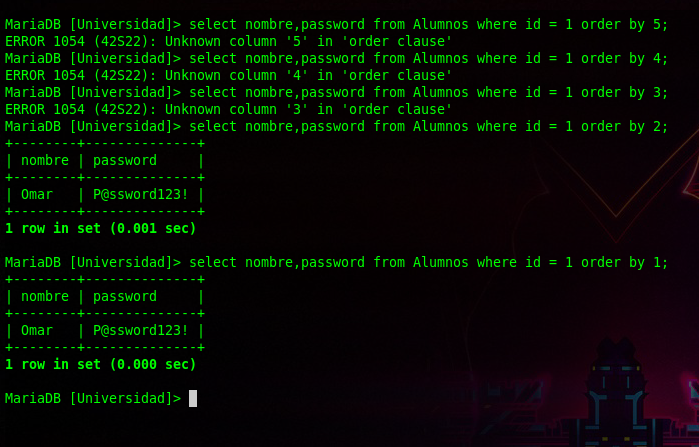Click the query ending in 'order by 4'
The height and width of the screenshot is (447, 699).
[x=428, y=58]
